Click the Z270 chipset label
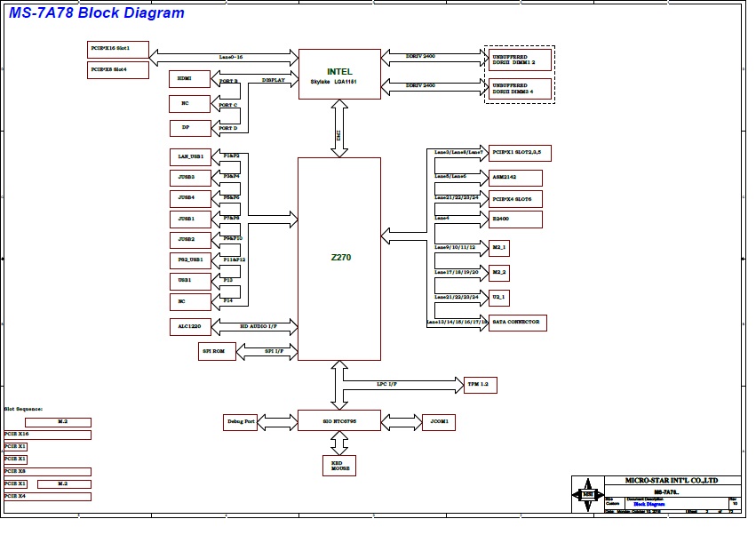Viewport: 756px width, 535px height. point(341,257)
